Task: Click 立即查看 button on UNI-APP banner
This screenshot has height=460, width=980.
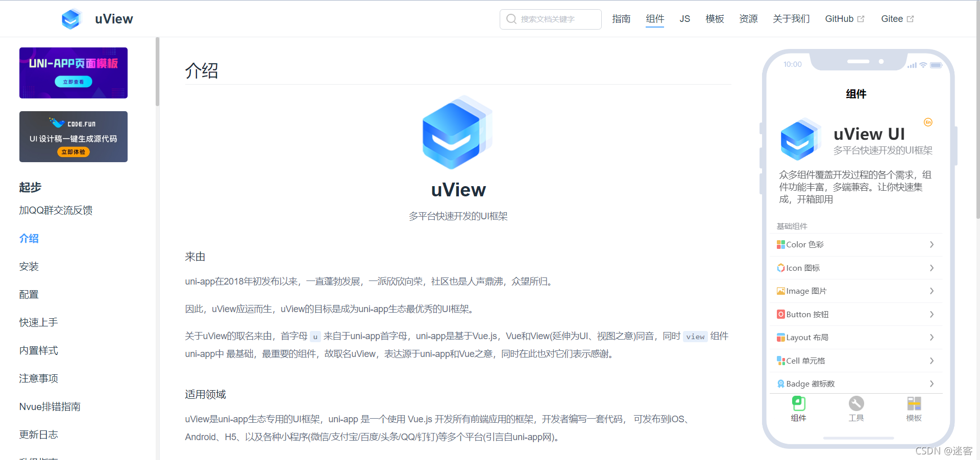Action: click(73, 82)
